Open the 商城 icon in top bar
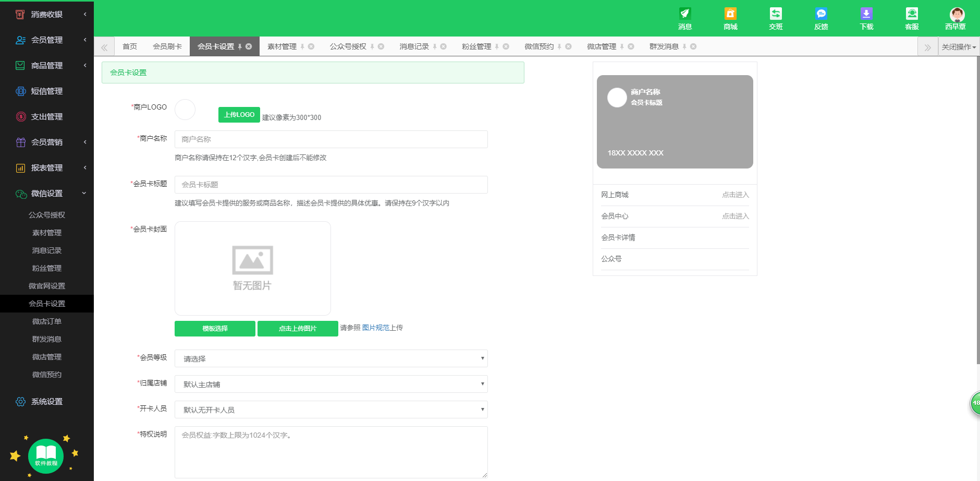 [730, 14]
